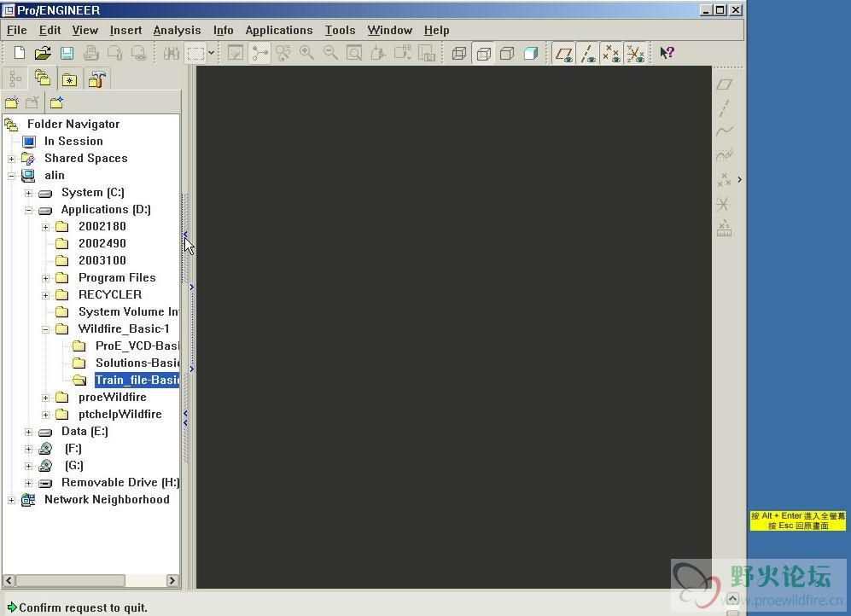The width and height of the screenshot is (851, 616).
Task: Collapse the Wildfire_Basic-1 folder
Action: [x=45, y=329]
